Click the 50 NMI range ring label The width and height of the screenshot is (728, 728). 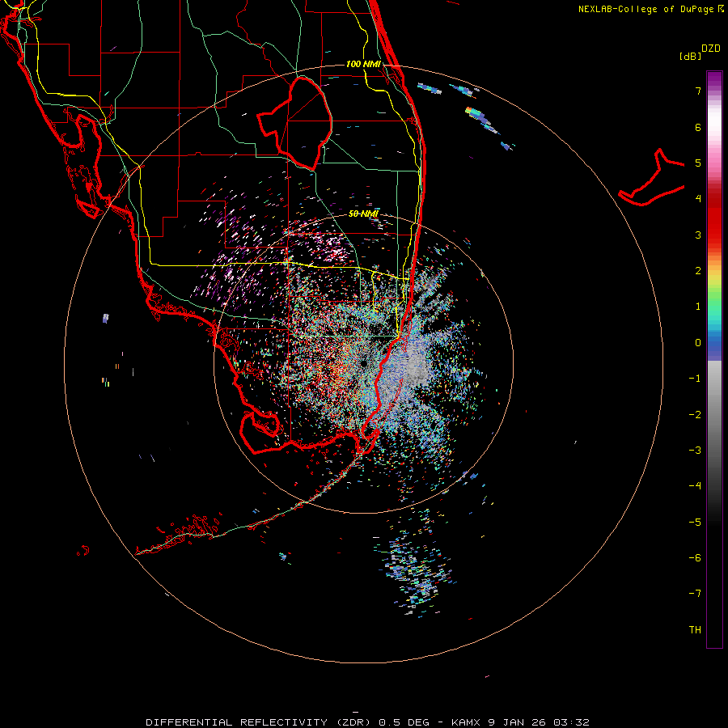[x=363, y=214]
